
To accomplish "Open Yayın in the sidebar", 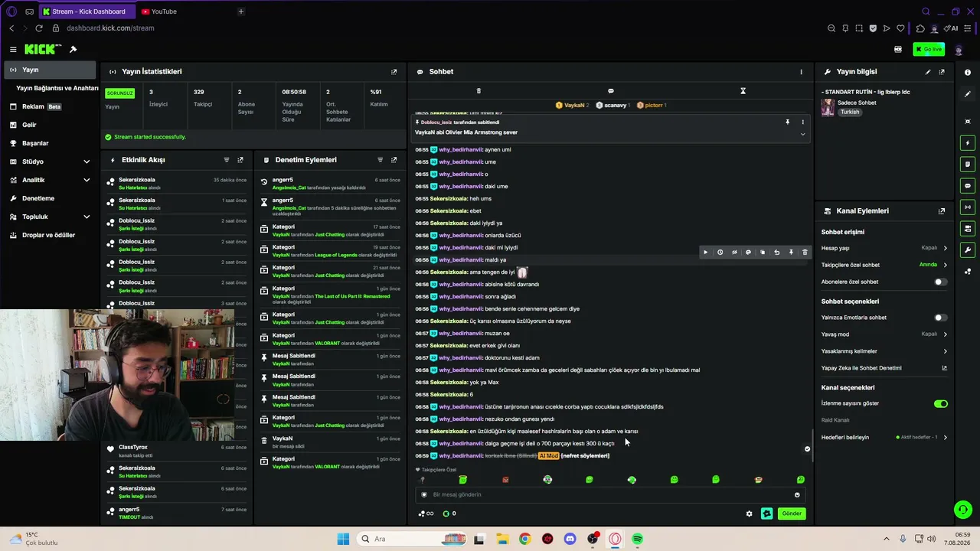I will (51, 70).
